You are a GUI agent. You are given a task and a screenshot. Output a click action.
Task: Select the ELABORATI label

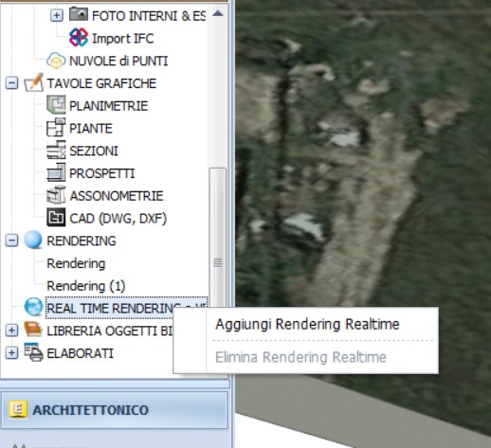[80, 353]
